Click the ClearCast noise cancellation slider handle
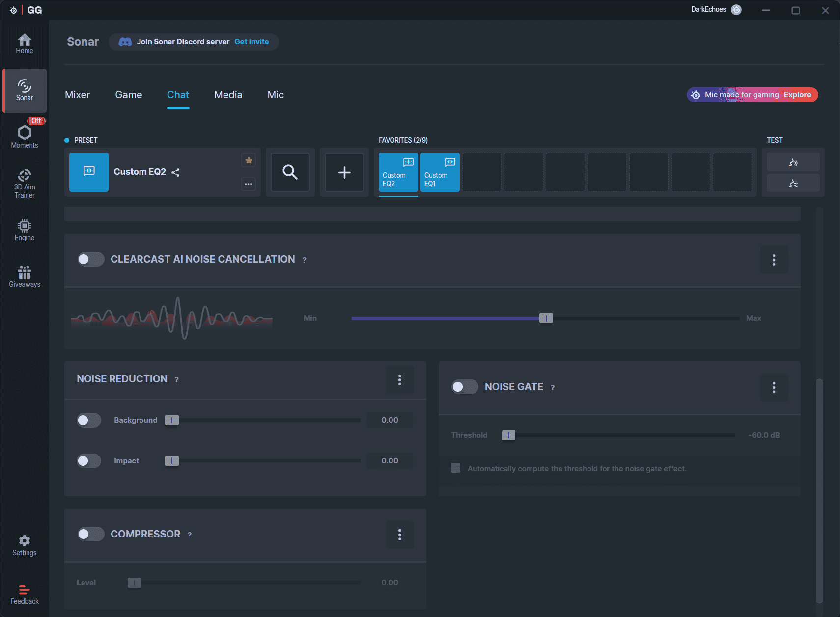Screen dimensions: 840x617 point(546,318)
